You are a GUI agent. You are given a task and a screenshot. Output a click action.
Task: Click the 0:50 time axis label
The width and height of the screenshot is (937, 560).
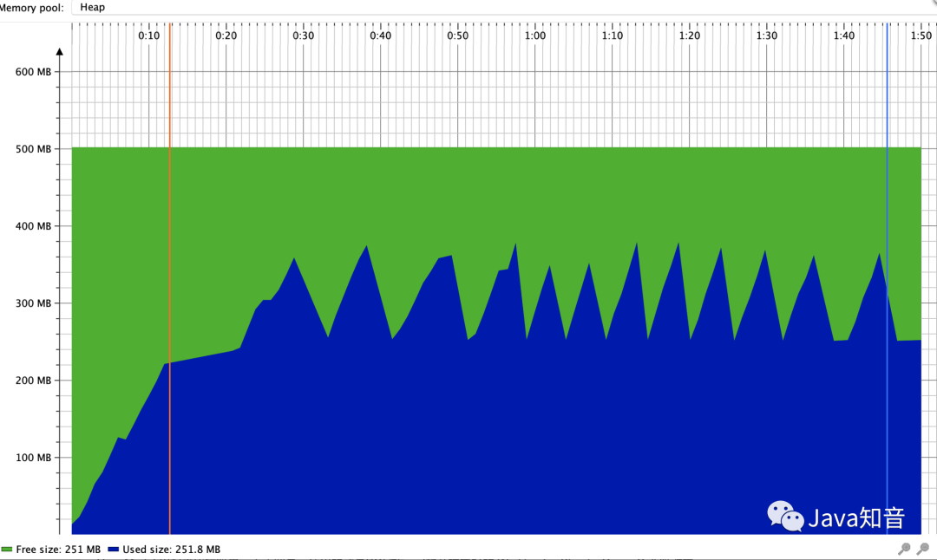458,36
